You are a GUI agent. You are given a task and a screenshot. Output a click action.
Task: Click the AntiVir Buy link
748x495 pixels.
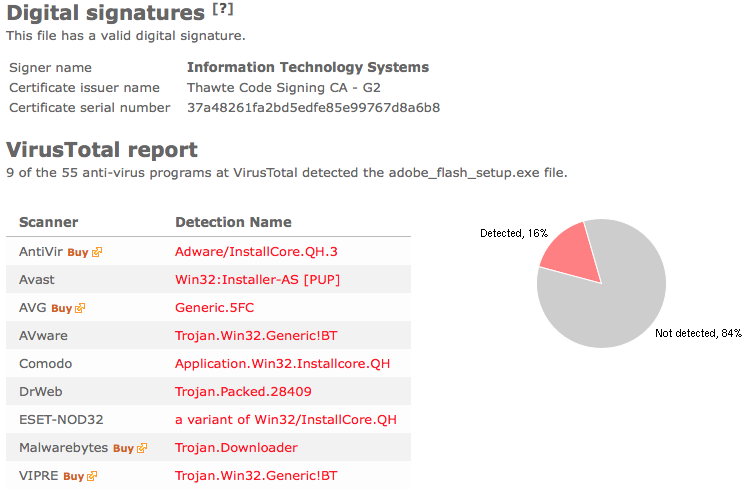click(x=78, y=252)
